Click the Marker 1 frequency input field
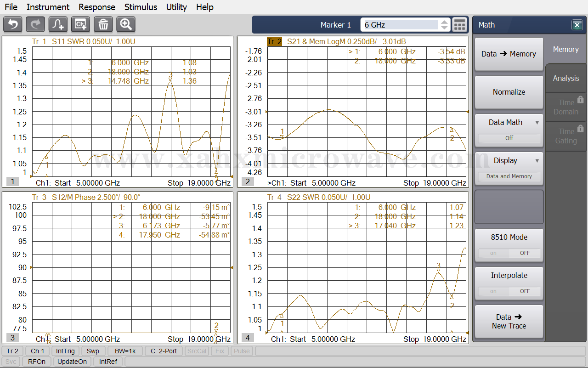The width and height of the screenshot is (588, 368). click(x=400, y=25)
